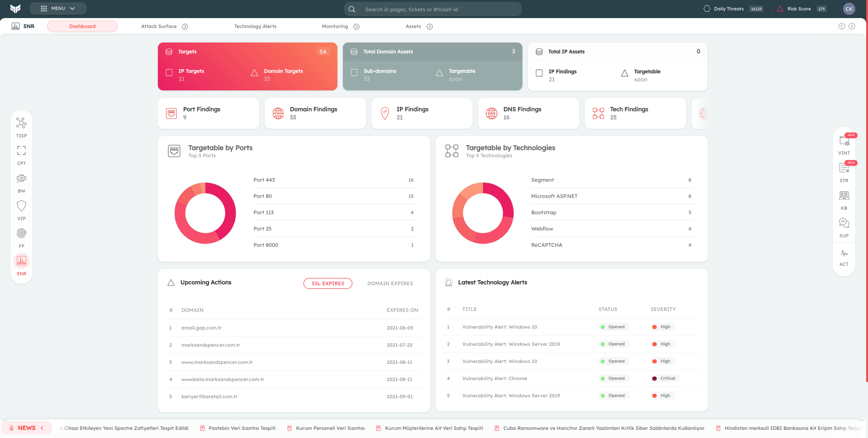868x438 pixels.
Task: Open the CPT module icon
Action: coord(21,151)
